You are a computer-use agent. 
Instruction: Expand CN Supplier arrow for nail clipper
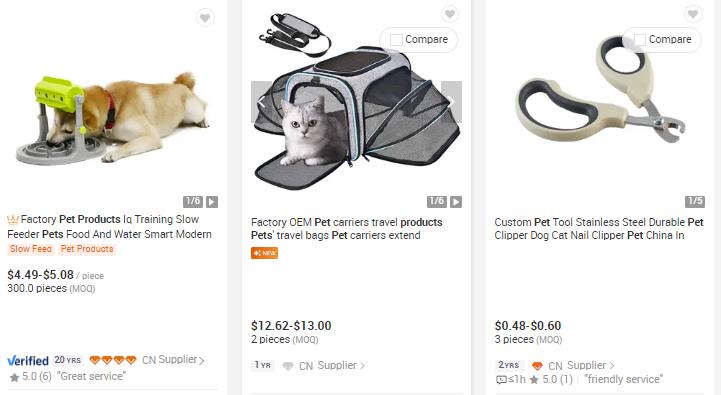tap(612, 366)
